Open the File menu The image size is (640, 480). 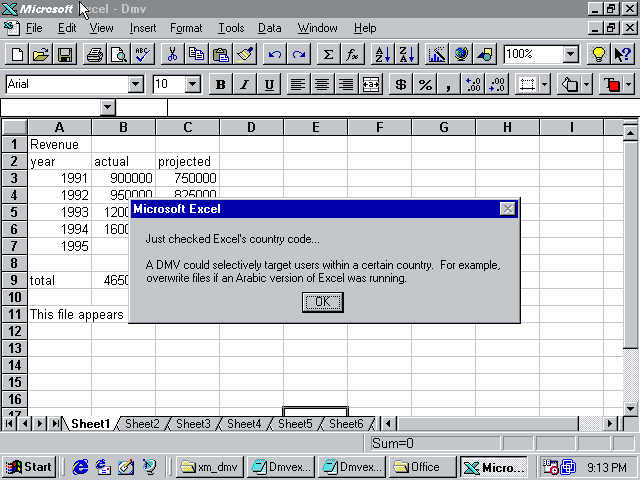coord(34,28)
